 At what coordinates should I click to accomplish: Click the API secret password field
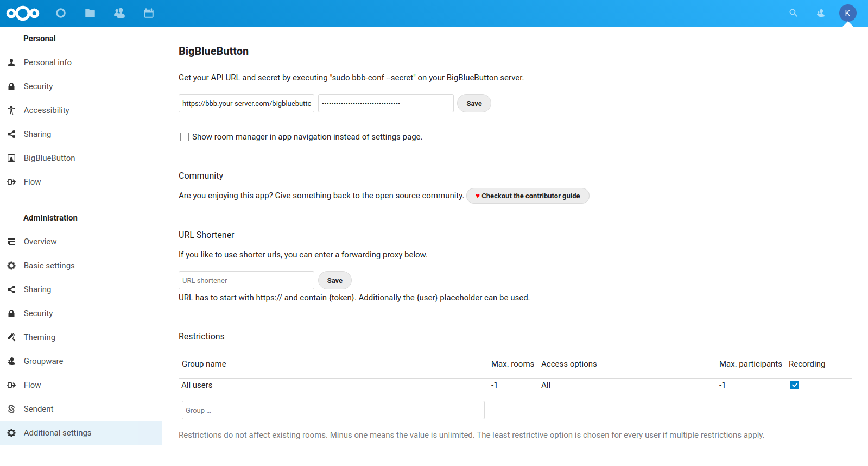tap(385, 103)
